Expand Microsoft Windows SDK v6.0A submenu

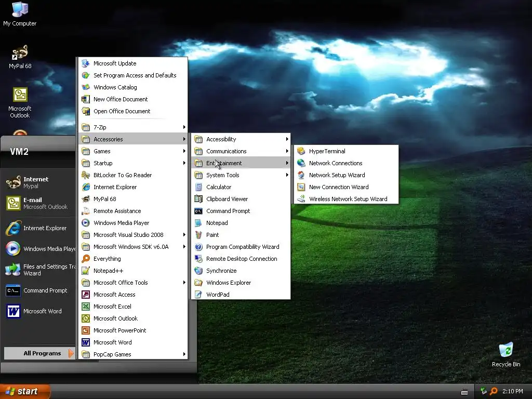[133, 247]
